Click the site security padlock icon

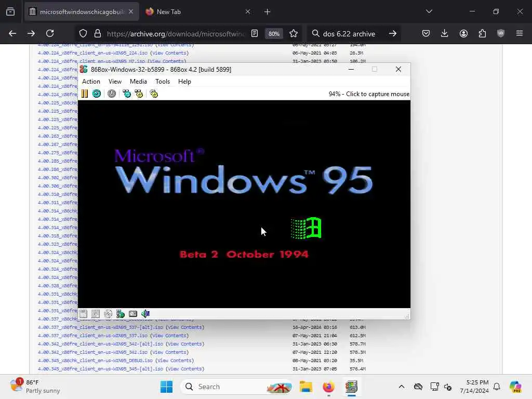(98, 34)
